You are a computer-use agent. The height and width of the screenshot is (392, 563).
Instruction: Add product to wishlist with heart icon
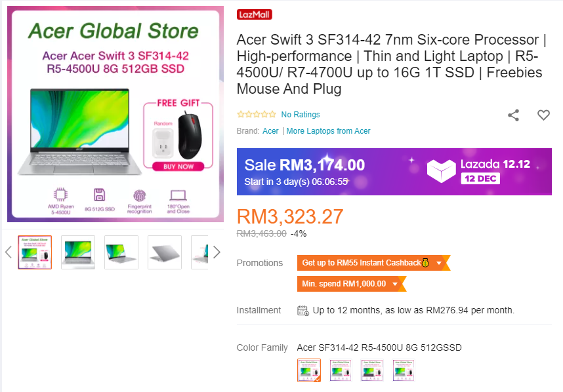tap(543, 115)
